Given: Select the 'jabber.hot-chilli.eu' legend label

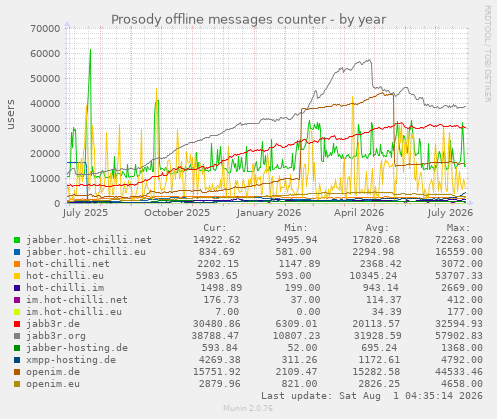Looking at the screenshot, I should [x=86, y=252].
